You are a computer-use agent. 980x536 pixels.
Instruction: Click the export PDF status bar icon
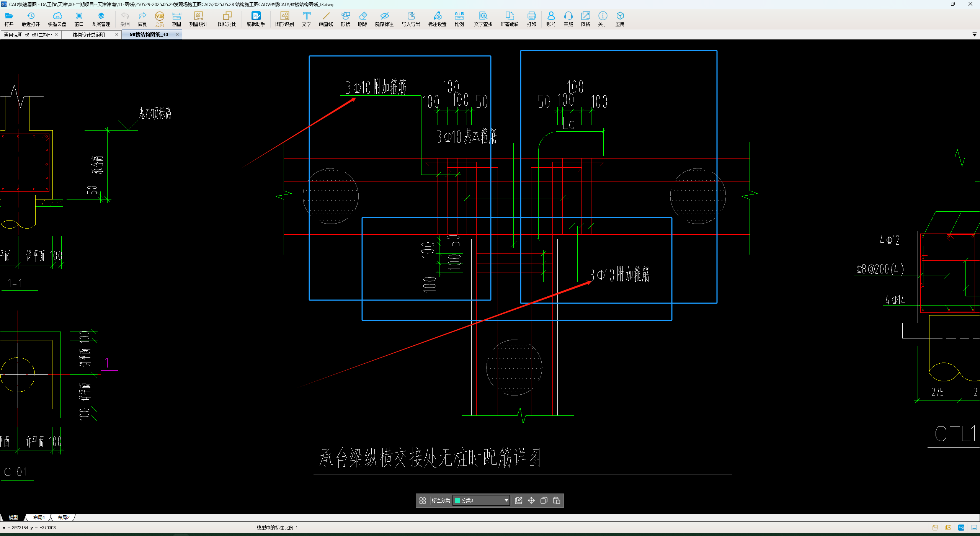[x=935, y=528]
